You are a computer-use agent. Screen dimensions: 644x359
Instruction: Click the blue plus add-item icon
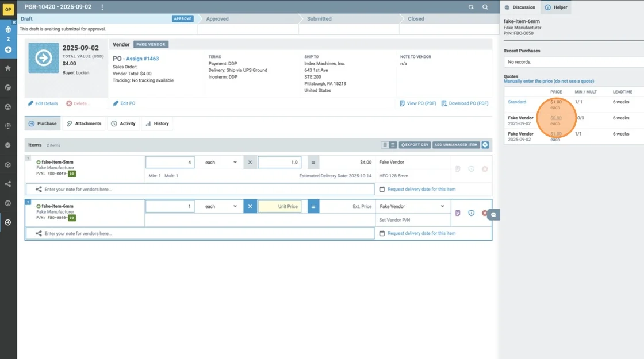click(x=485, y=145)
